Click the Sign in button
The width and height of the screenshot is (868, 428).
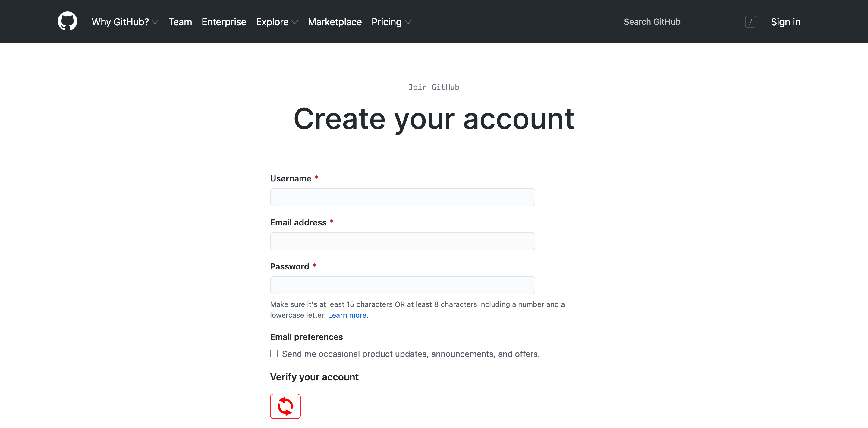coord(786,22)
